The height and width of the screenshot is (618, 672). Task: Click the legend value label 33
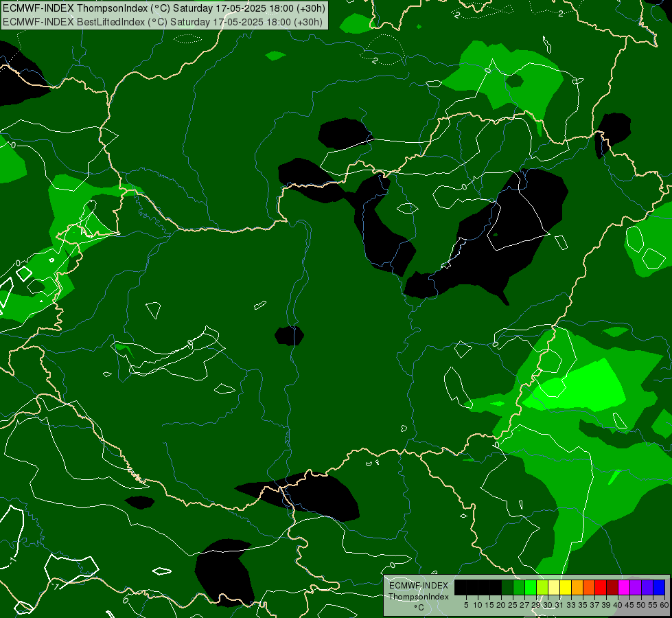571,605
